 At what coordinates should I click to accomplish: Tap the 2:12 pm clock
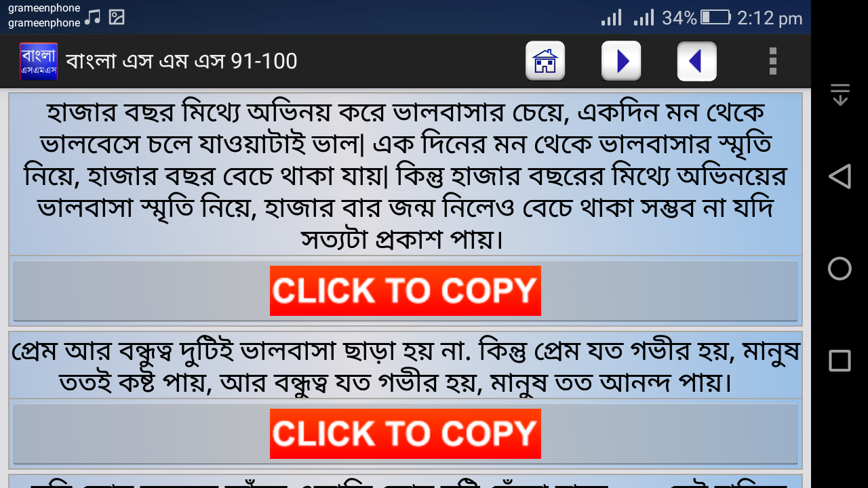pos(770,18)
